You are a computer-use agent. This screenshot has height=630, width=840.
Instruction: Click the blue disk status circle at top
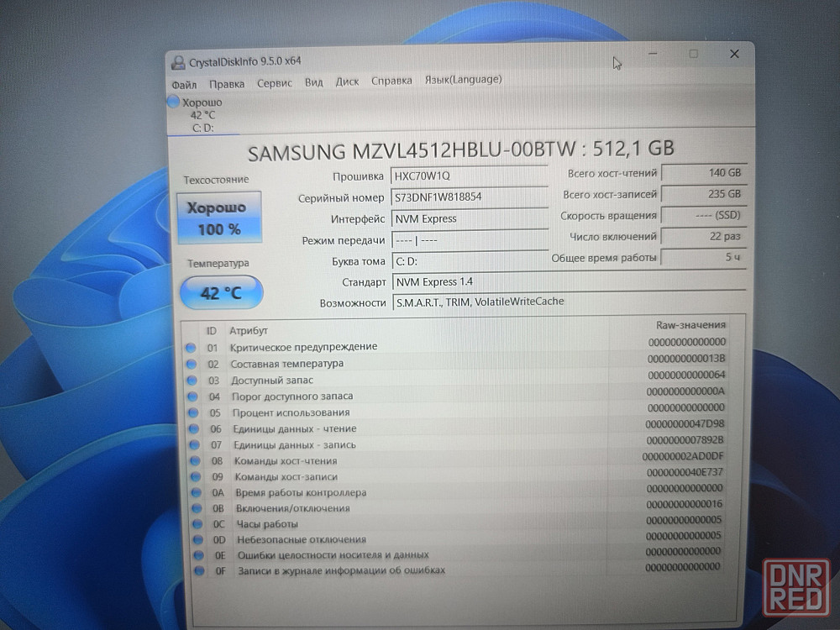173,101
